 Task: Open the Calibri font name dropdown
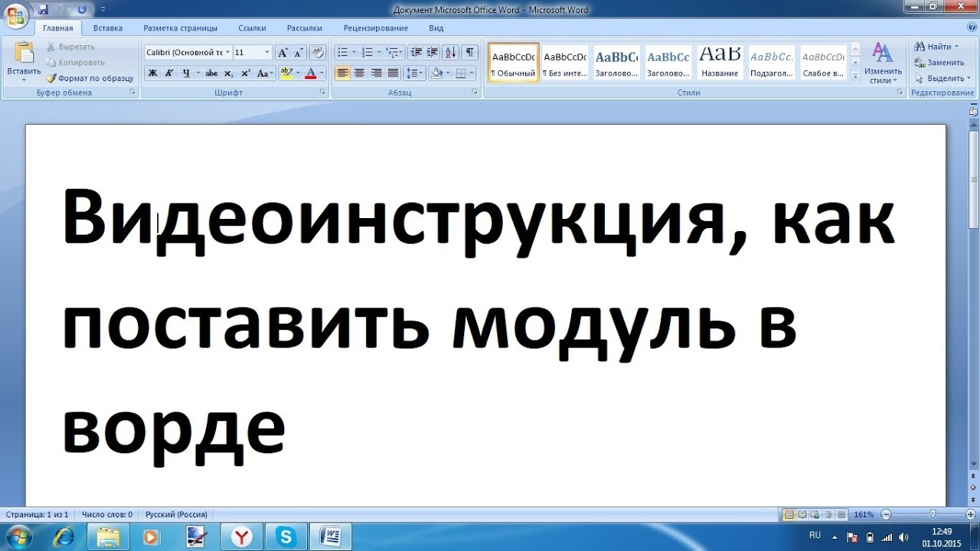click(x=227, y=53)
